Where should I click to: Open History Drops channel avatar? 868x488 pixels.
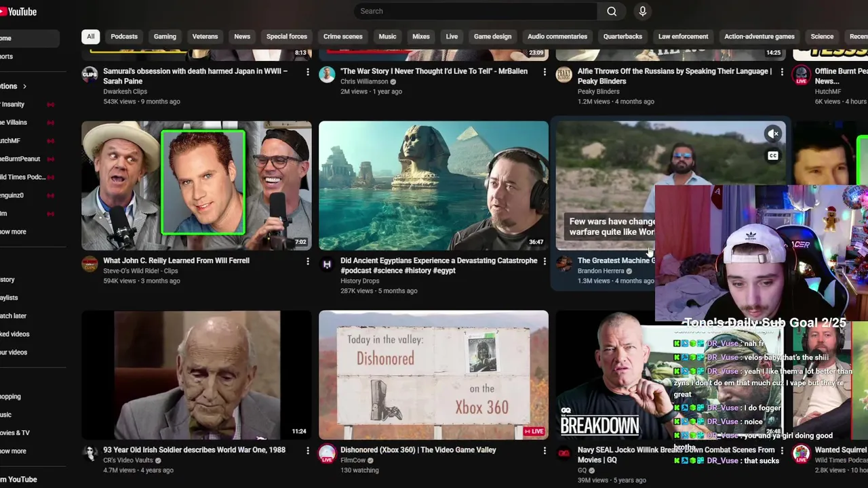point(327,264)
